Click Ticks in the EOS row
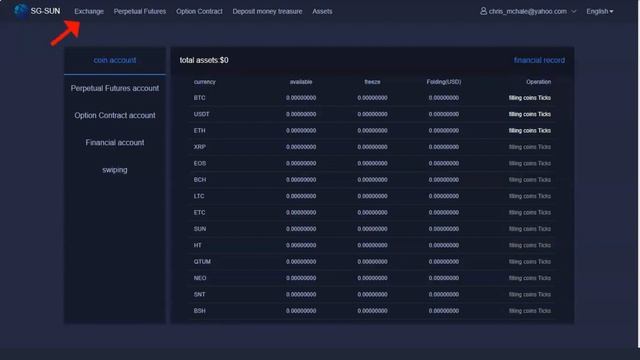The image size is (640, 360). (x=544, y=163)
